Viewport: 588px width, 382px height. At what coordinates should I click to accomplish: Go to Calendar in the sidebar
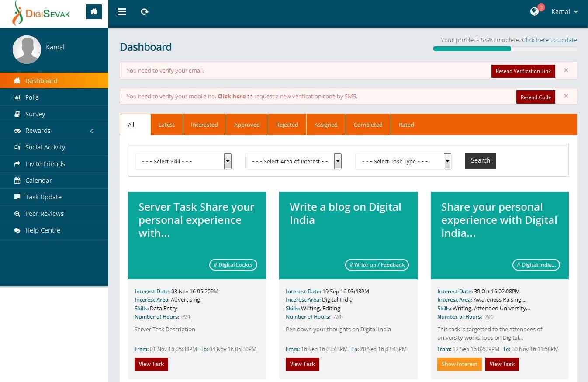[x=38, y=181]
